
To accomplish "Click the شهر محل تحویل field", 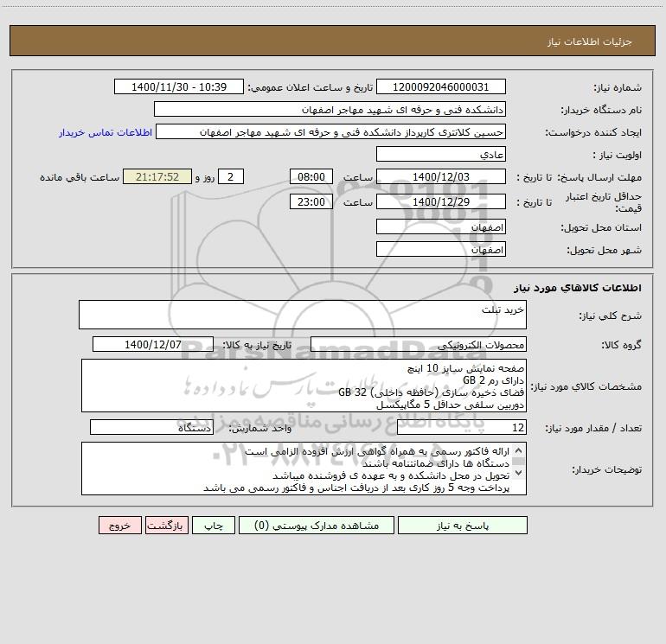I will (441, 249).
